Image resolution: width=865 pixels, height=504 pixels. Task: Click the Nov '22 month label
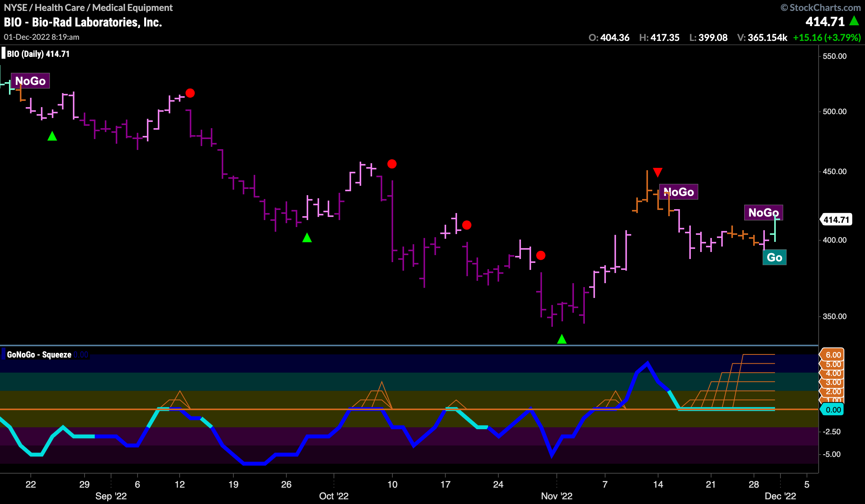pyautogui.click(x=557, y=496)
